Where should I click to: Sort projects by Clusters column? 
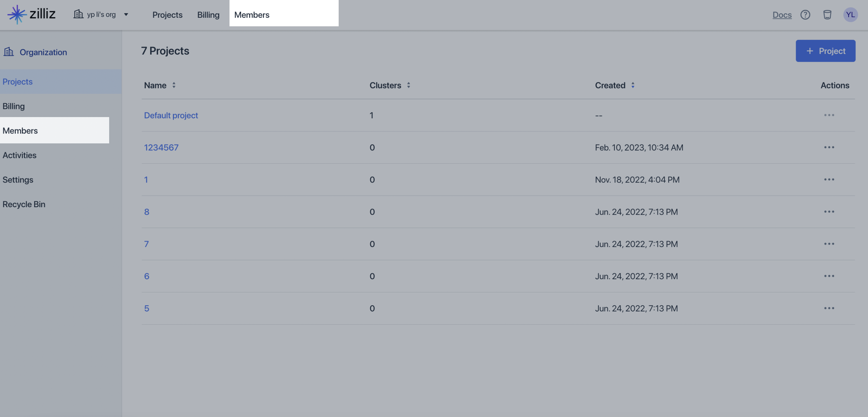pyautogui.click(x=408, y=85)
